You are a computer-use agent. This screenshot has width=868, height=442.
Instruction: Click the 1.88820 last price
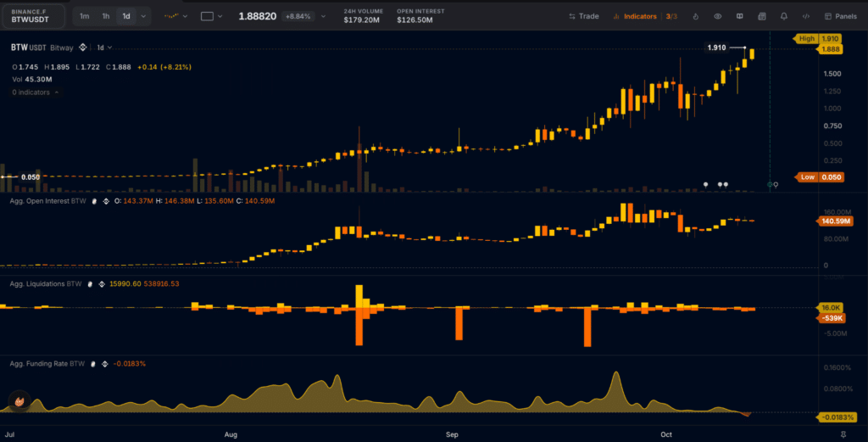258,16
